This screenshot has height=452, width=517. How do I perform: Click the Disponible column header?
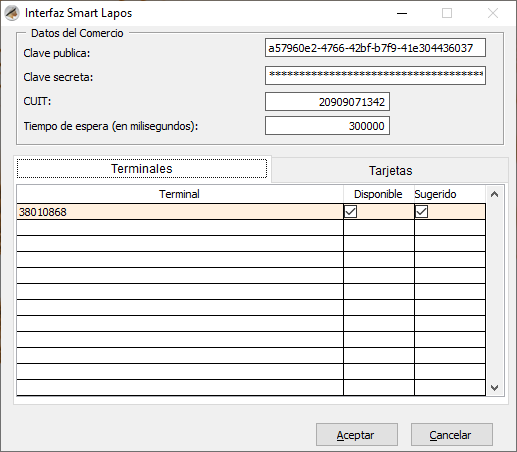pos(379,194)
